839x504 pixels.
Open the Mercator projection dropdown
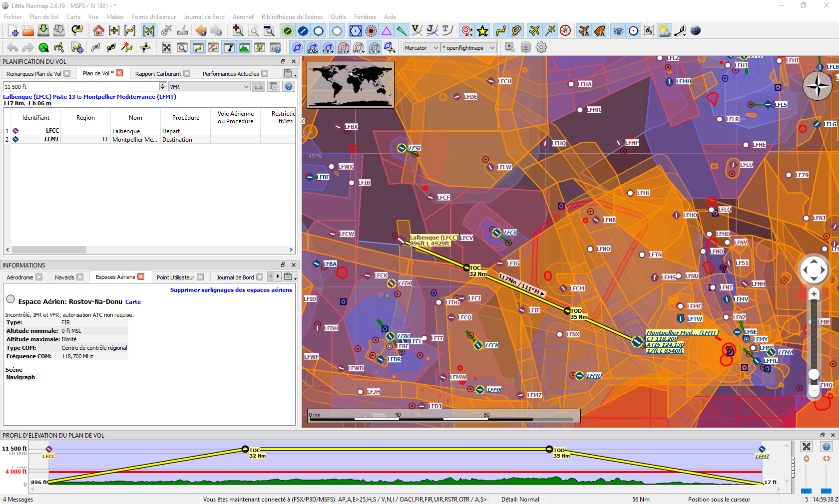click(x=421, y=48)
